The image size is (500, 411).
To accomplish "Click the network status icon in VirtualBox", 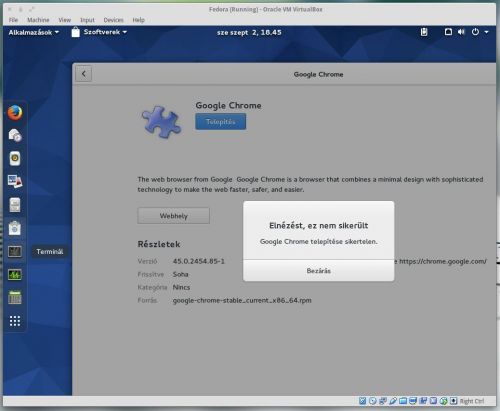I will 383,401.
